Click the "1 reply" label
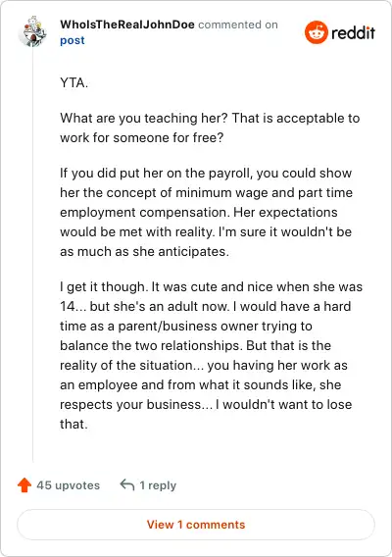Viewport: 392px width, 557px height. coord(158,485)
